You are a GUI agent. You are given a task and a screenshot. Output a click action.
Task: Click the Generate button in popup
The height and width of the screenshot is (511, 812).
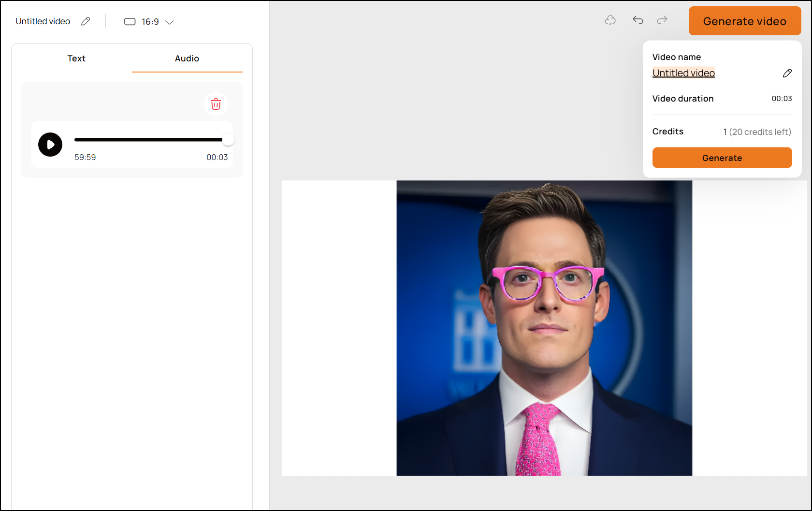coord(722,158)
